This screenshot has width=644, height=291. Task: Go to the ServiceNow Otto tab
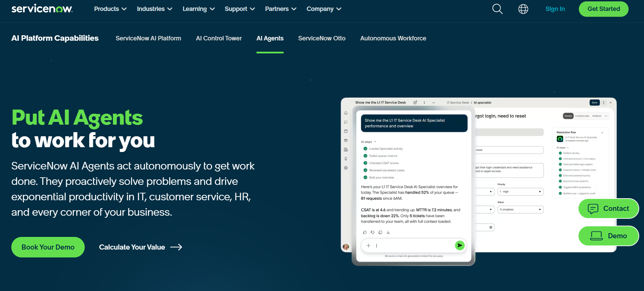(322, 38)
